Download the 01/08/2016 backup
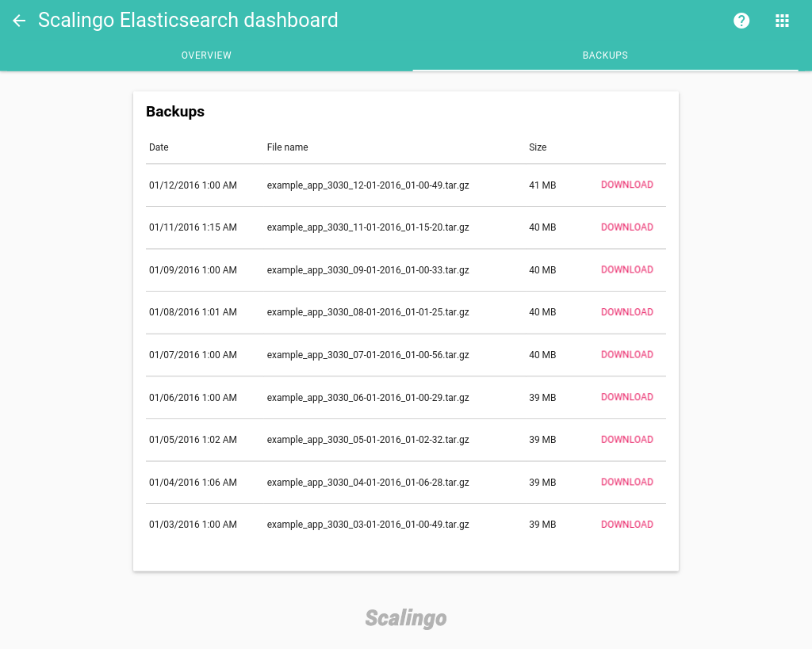Viewport: 812px width, 649px height. coord(626,312)
